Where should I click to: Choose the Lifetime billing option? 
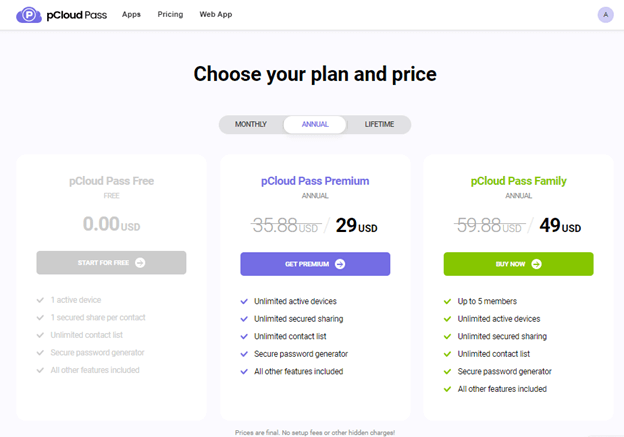[x=379, y=125]
